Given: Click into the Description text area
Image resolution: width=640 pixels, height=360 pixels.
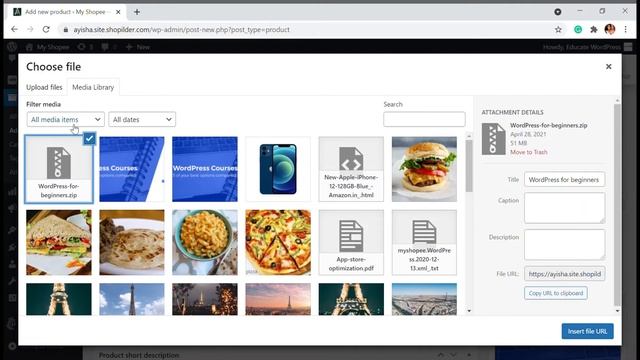Looking at the screenshot, I should (564, 244).
